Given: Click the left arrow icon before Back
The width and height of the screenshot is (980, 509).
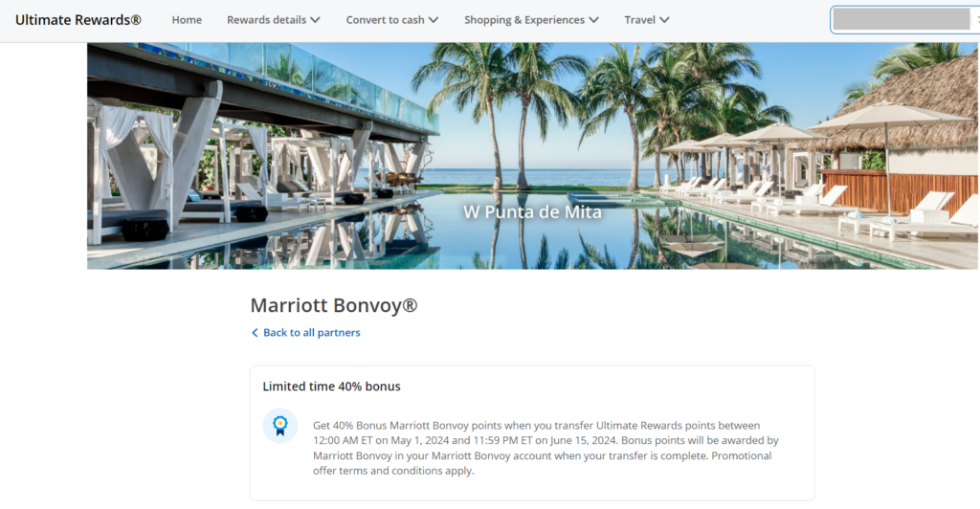Looking at the screenshot, I should (255, 333).
